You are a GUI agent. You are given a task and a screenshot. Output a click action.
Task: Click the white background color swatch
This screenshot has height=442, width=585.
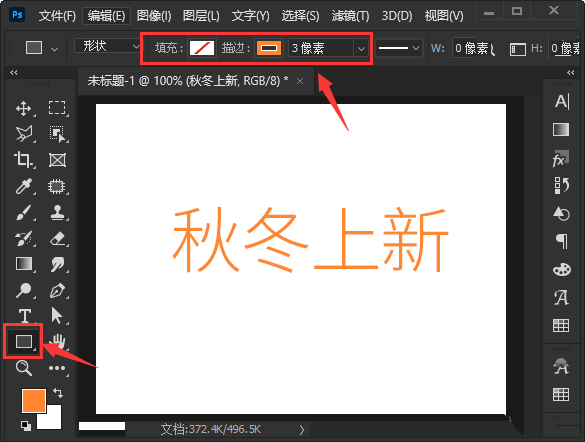(x=52, y=420)
